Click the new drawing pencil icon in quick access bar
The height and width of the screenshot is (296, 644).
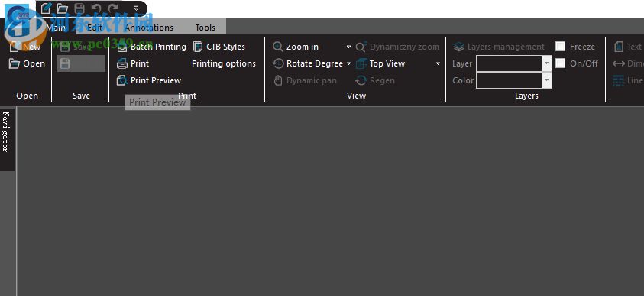click(x=46, y=8)
